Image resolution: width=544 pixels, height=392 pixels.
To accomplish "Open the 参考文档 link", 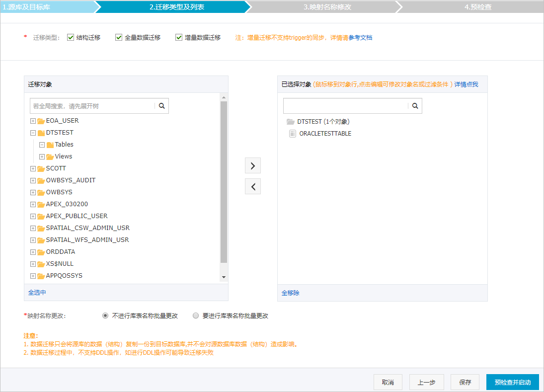I will tap(360, 37).
